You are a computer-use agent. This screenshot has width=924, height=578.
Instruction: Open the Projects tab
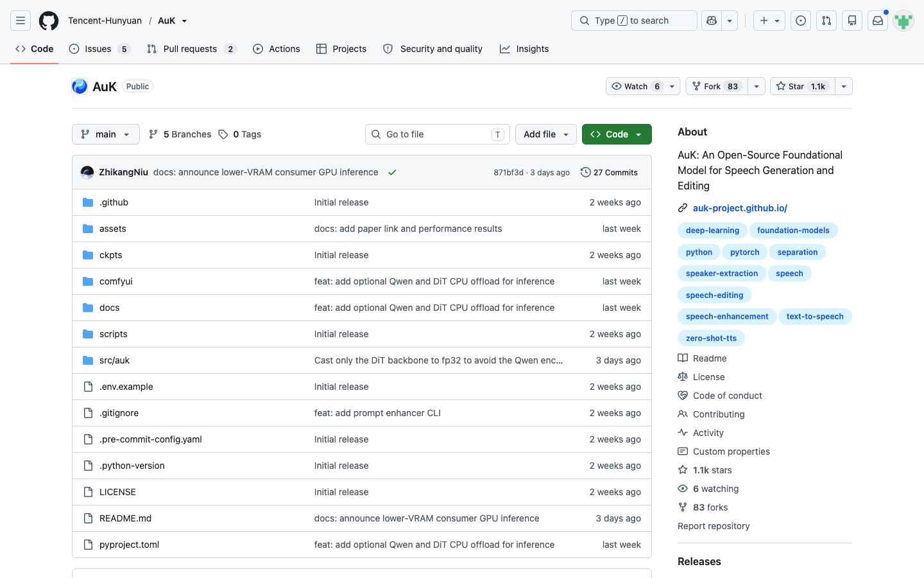(x=341, y=49)
